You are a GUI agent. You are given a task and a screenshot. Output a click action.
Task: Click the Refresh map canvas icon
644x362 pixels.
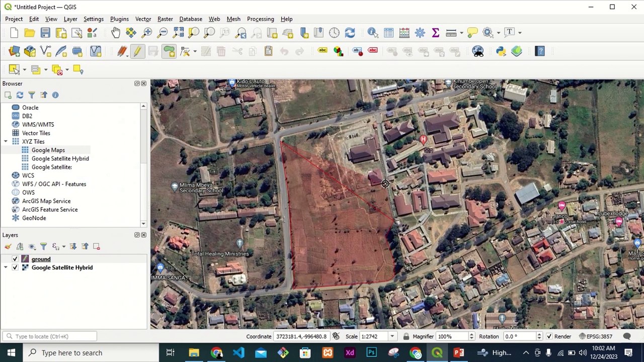click(350, 33)
